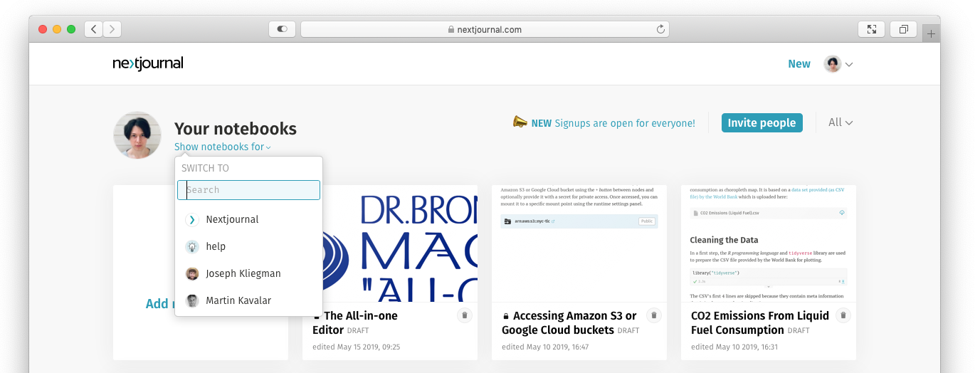This screenshot has width=980, height=373.
Task: Click the DRAFT label on CO2 Emissions card
Action: click(x=799, y=331)
